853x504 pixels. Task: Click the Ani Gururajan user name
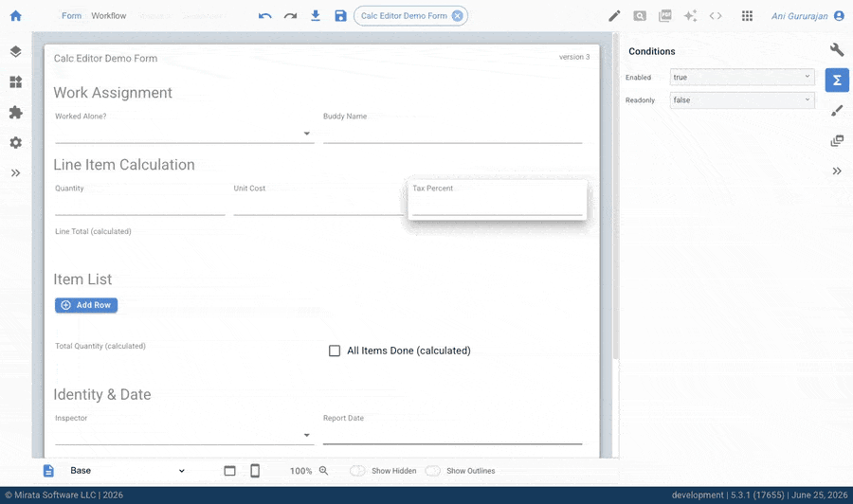click(x=799, y=16)
